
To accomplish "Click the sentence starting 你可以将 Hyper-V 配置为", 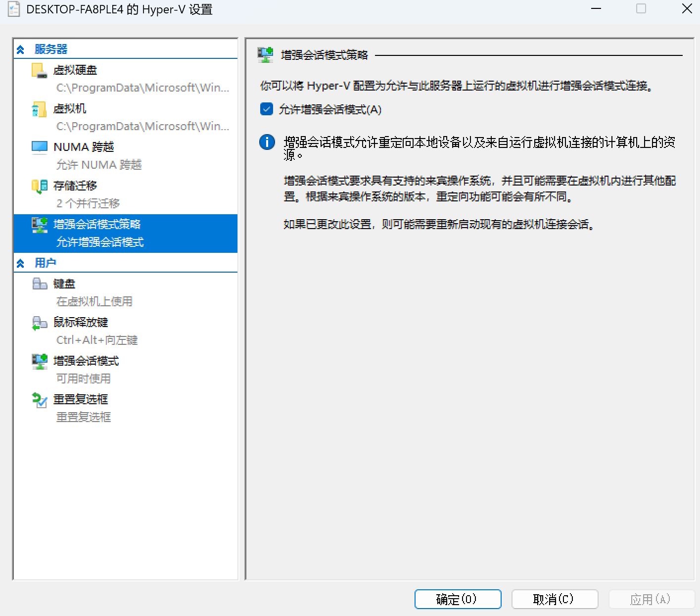I will (x=457, y=86).
